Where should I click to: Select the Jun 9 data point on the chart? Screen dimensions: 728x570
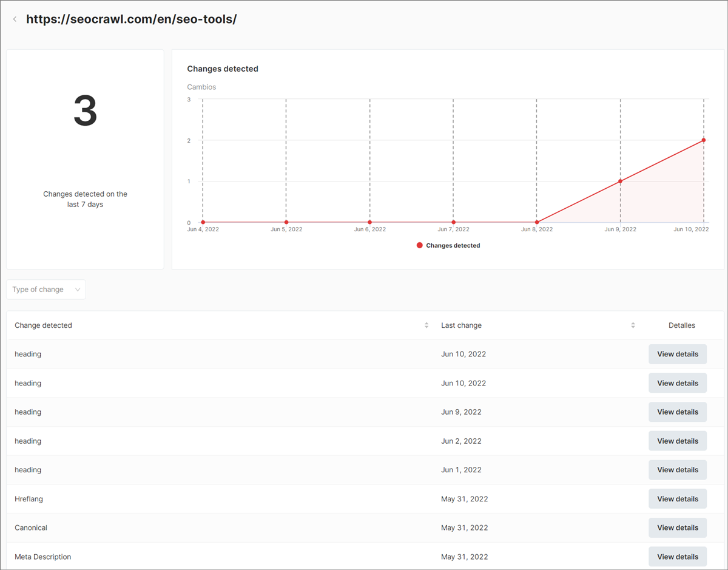point(620,180)
